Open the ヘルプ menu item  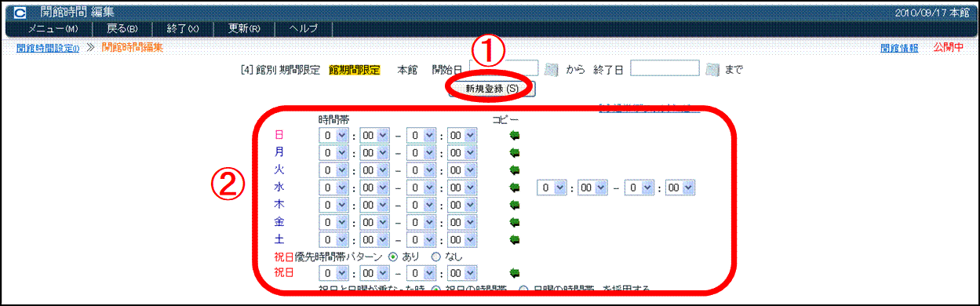pyautogui.click(x=304, y=29)
